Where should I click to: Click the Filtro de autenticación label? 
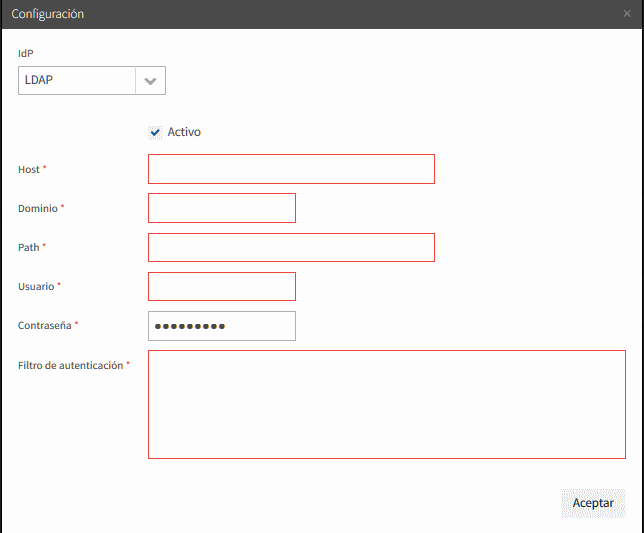(71, 365)
